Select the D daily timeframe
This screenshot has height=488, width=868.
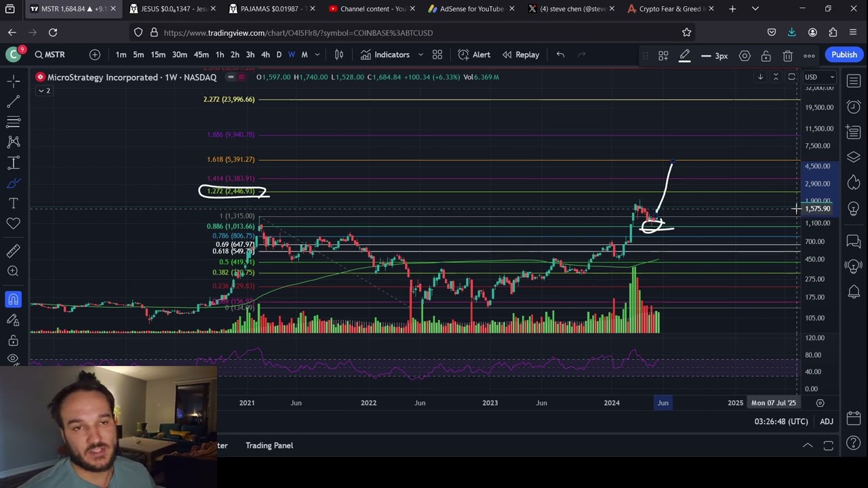[x=279, y=55]
